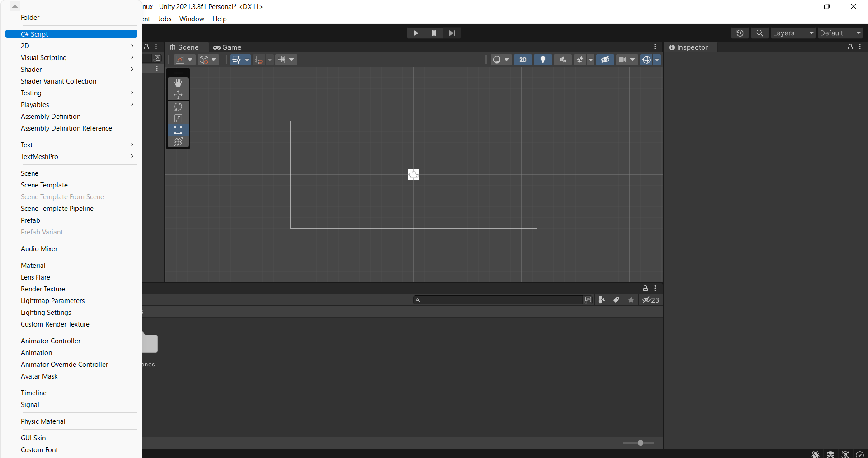
Task: Switch to the Scene tab
Action: pos(184,47)
